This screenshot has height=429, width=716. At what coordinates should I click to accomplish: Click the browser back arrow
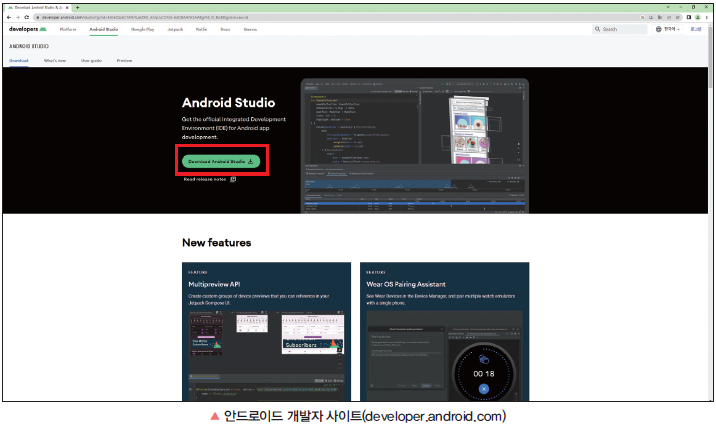(x=9, y=17)
